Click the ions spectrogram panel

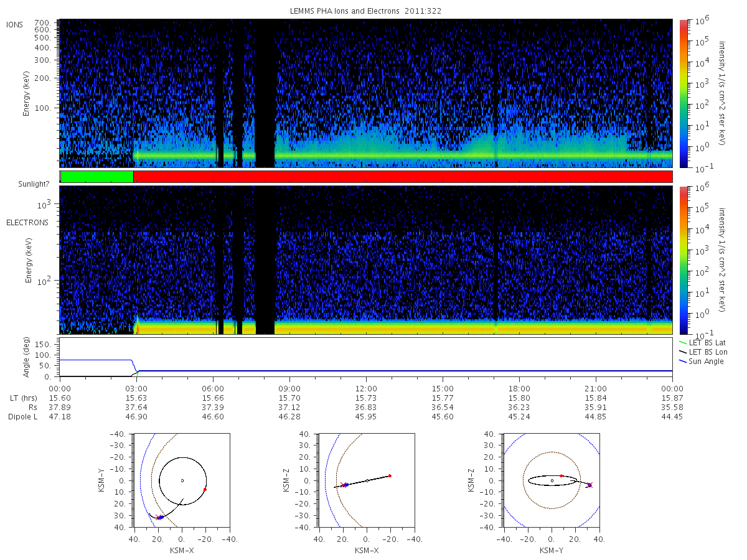tap(366, 93)
